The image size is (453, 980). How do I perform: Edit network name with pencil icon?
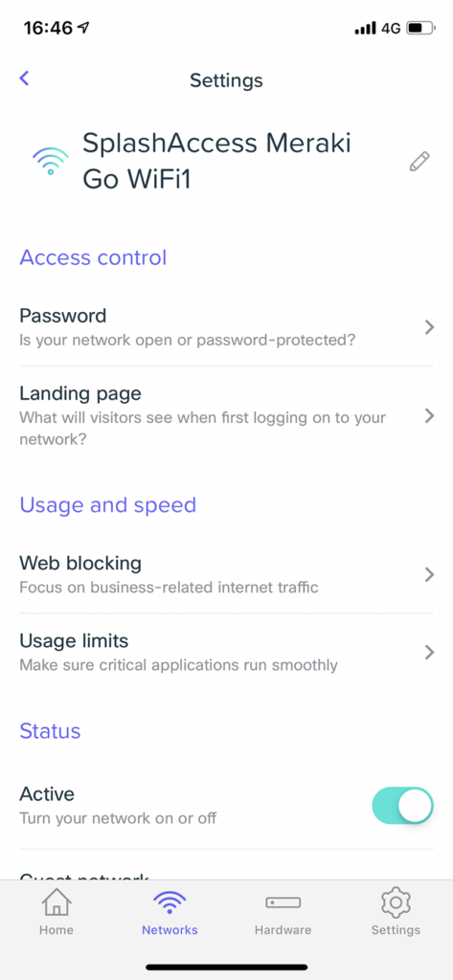(419, 161)
